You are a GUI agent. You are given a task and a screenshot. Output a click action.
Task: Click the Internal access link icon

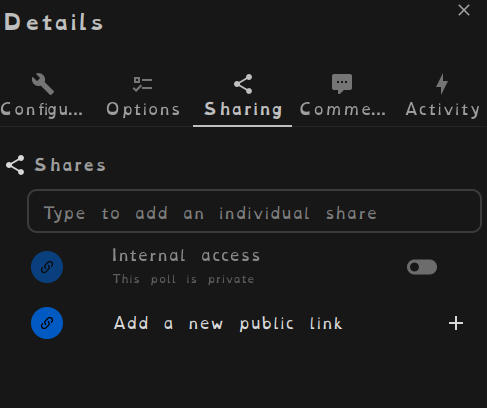(x=47, y=267)
